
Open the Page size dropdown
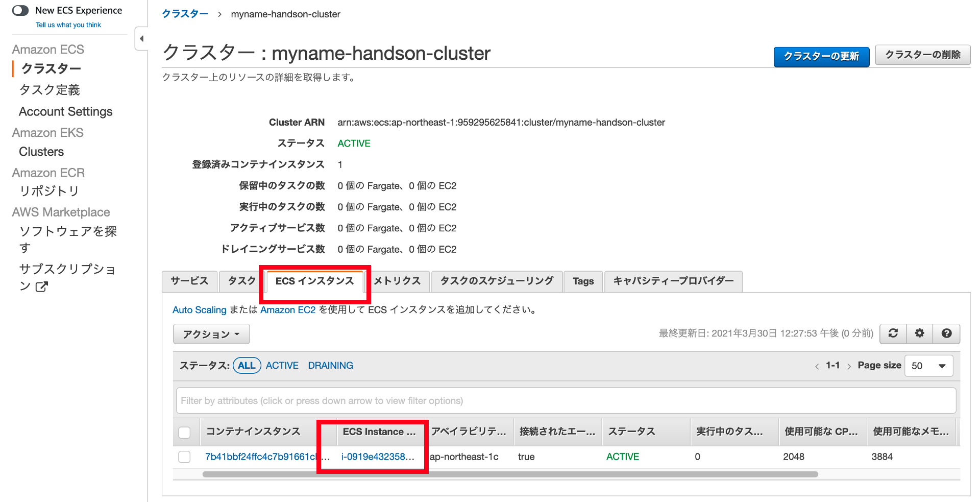[928, 366]
